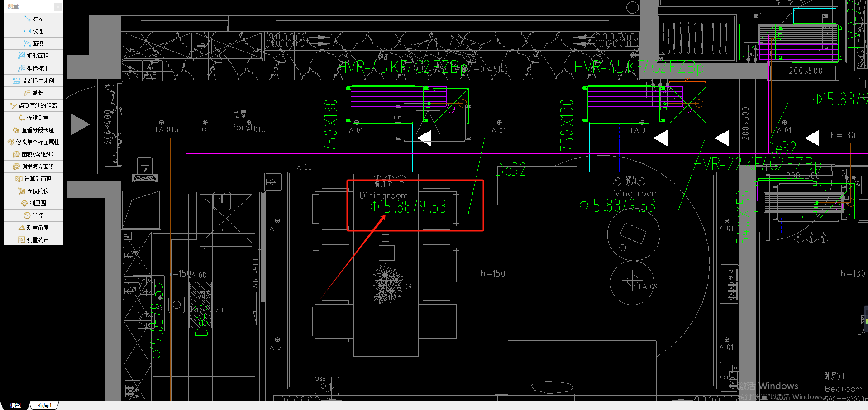Start the 连续测量 continuous measure tool
Image resolution: width=868 pixels, height=410 pixels.
(33, 118)
